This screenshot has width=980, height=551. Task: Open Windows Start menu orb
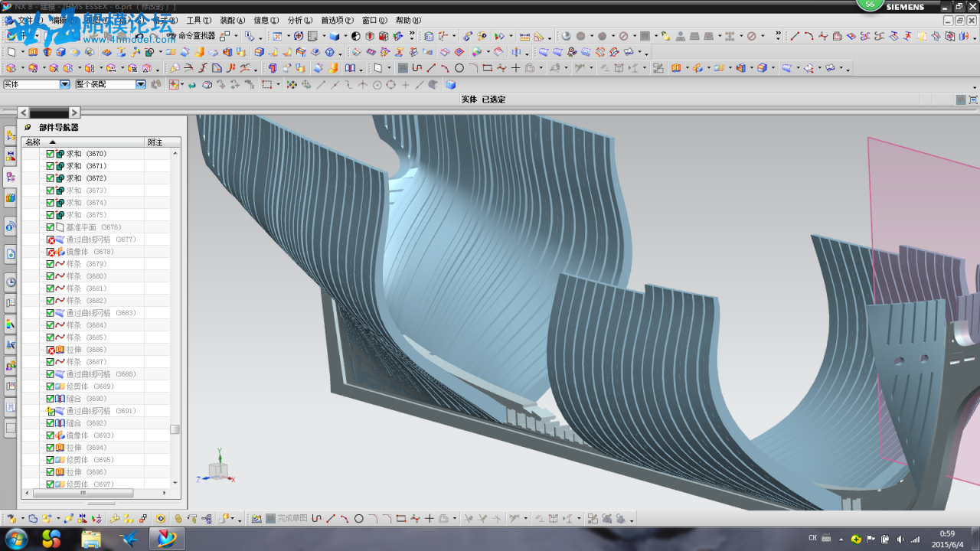[x=15, y=538]
